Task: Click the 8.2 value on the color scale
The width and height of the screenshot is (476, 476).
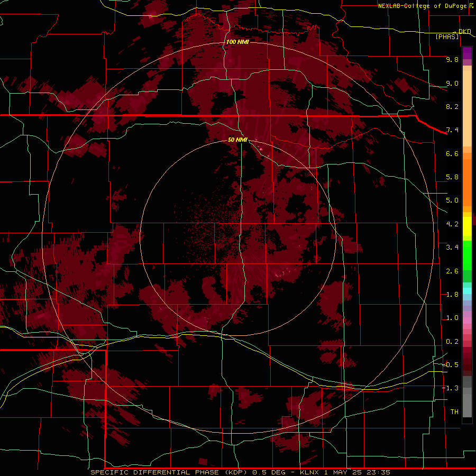Action: pos(452,106)
